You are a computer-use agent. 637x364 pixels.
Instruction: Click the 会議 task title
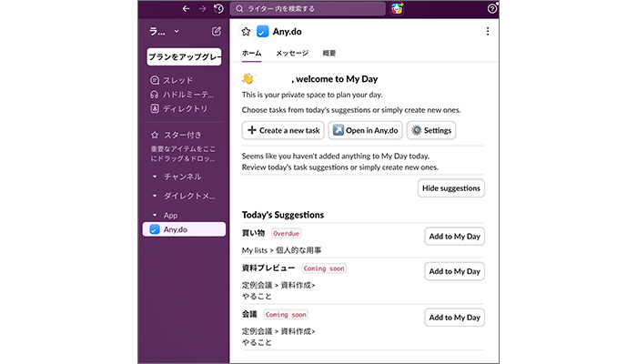[x=249, y=315]
